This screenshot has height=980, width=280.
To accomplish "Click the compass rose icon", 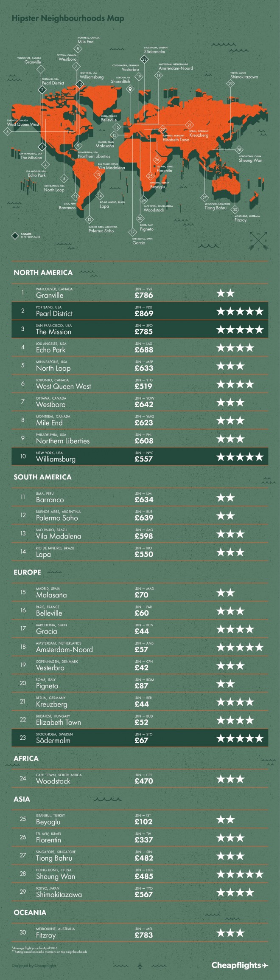I will (258, 240).
